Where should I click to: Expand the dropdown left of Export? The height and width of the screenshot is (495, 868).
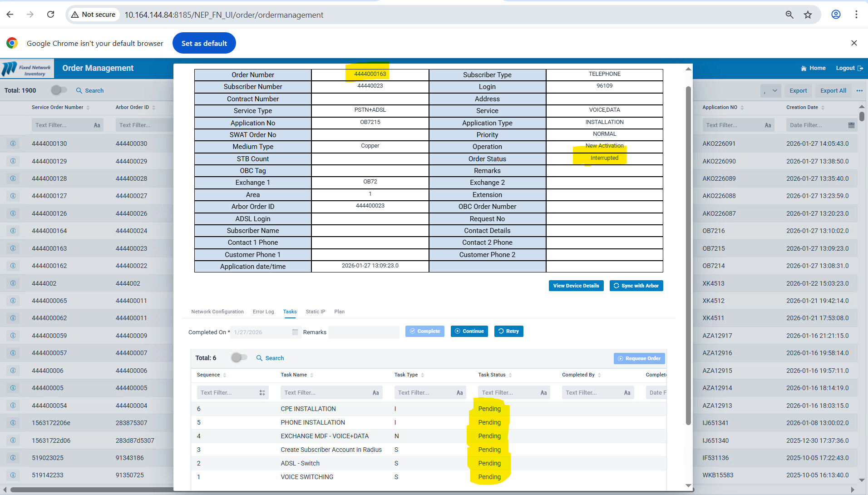click(x=770, y=91)
